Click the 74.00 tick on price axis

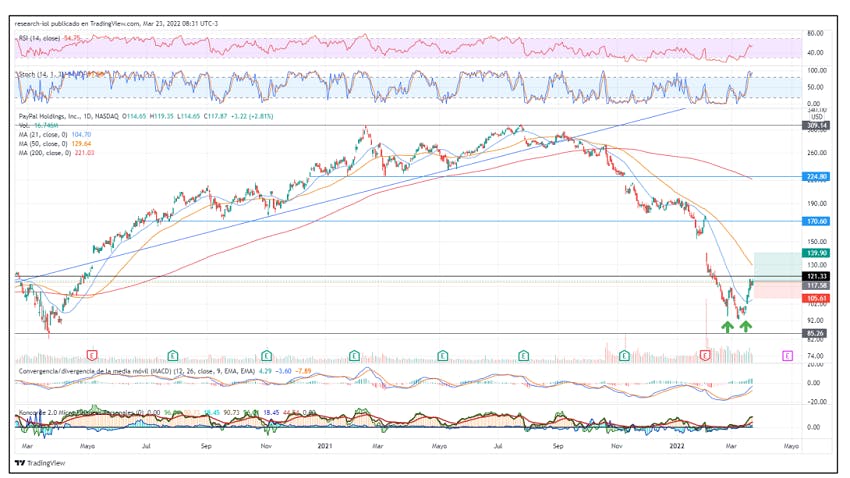[816, 356]
